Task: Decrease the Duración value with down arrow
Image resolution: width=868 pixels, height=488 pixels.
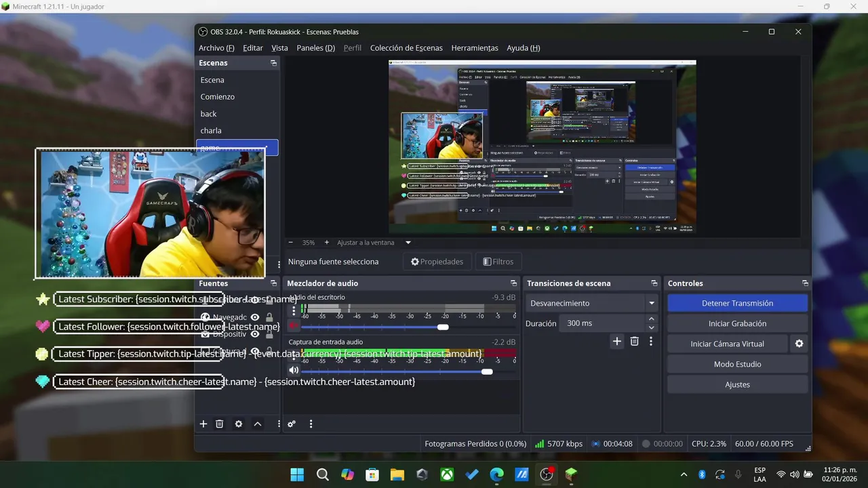Action: point(652,327)
